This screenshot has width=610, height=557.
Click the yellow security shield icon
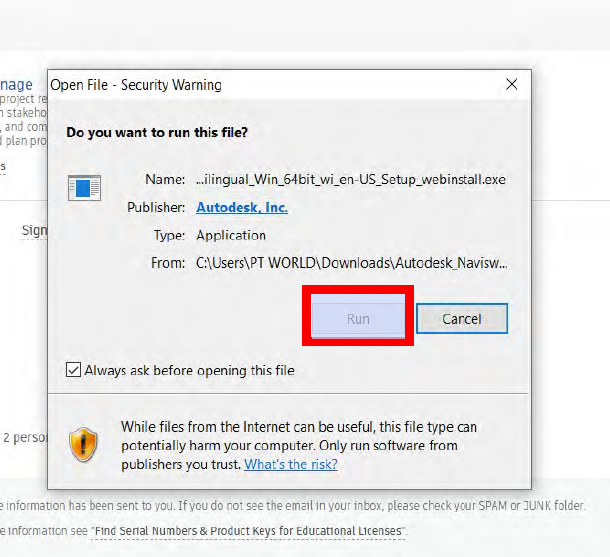coord(82,444)
